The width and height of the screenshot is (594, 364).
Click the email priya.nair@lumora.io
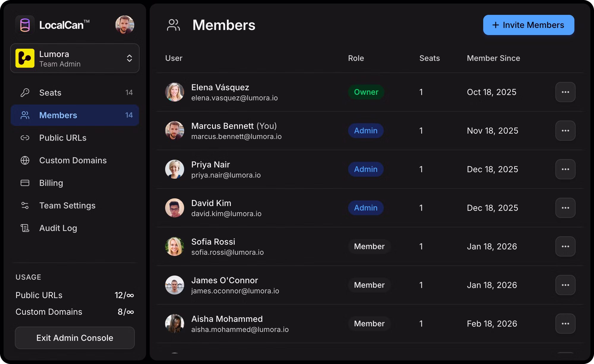pos(226,175)
